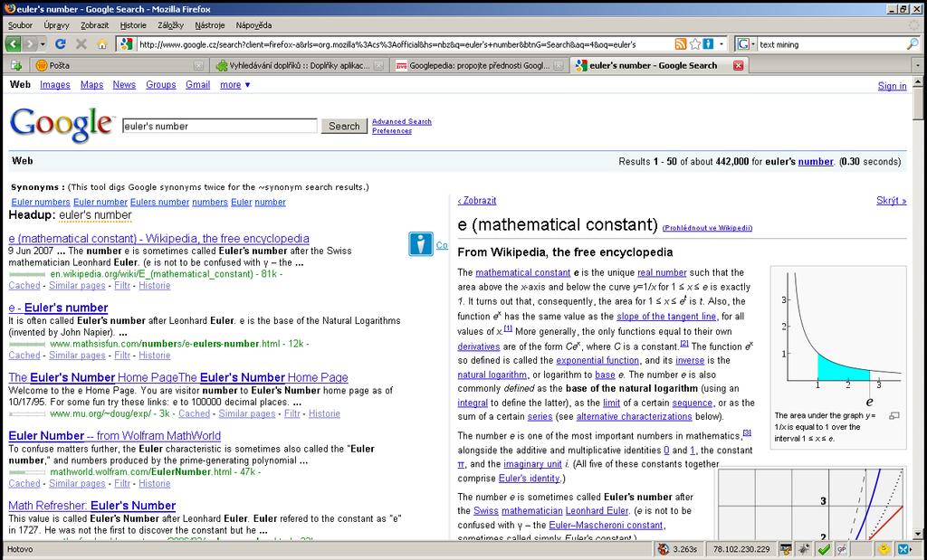Expand the 'more' Google services dropdown

[x=234, y=85]
